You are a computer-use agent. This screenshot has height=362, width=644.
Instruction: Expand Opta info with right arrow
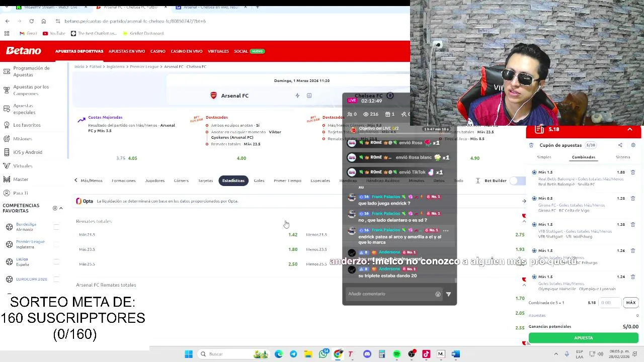(524, 201)
